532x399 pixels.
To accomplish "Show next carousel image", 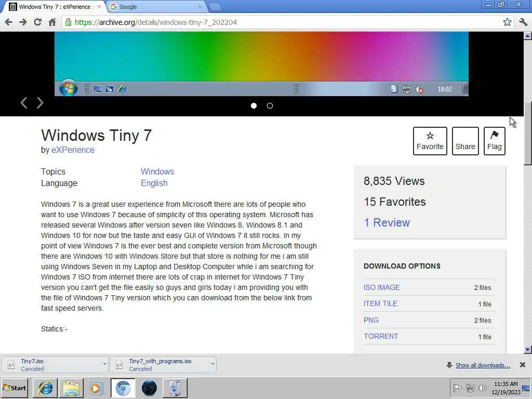I will point(40,103).
